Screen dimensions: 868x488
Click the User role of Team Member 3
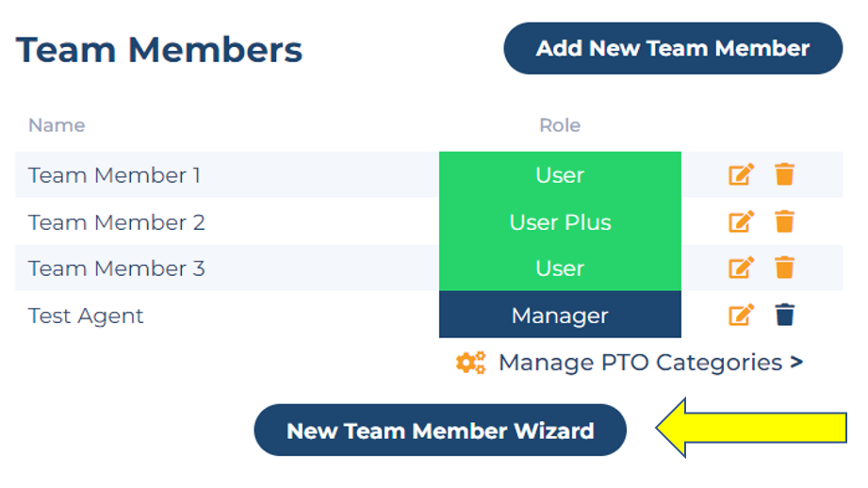pyautogui.click(x=560, y=268)
